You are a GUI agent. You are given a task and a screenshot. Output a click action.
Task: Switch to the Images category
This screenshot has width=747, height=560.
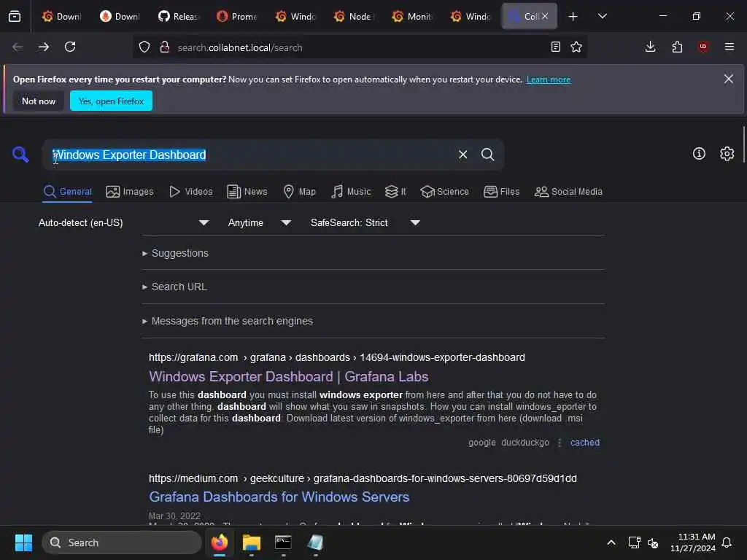[x=130, y=192]
